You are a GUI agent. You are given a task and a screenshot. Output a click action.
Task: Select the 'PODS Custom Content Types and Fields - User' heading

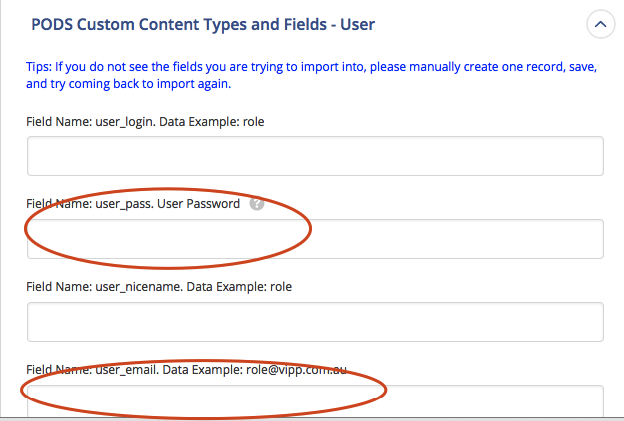[x=203, y=25]
